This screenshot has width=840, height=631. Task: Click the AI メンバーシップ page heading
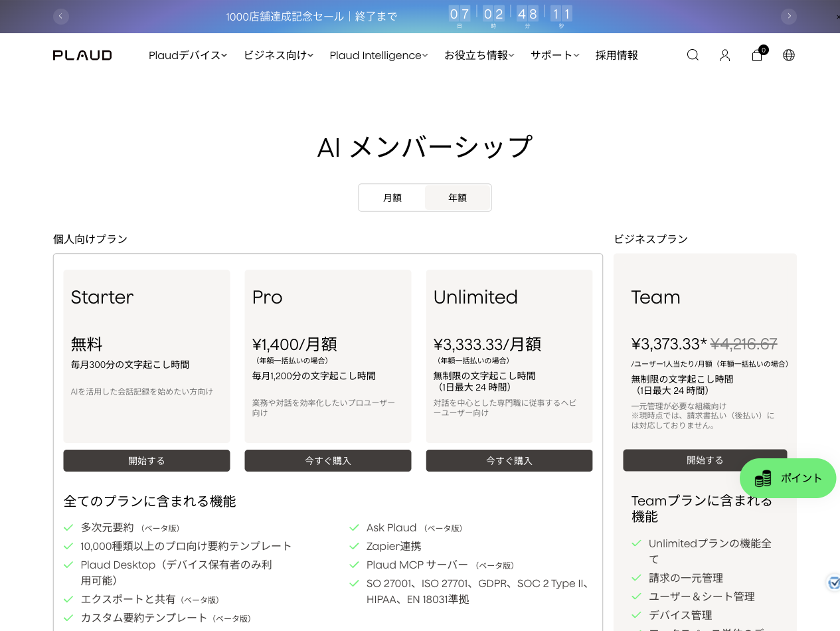point(425,147)
